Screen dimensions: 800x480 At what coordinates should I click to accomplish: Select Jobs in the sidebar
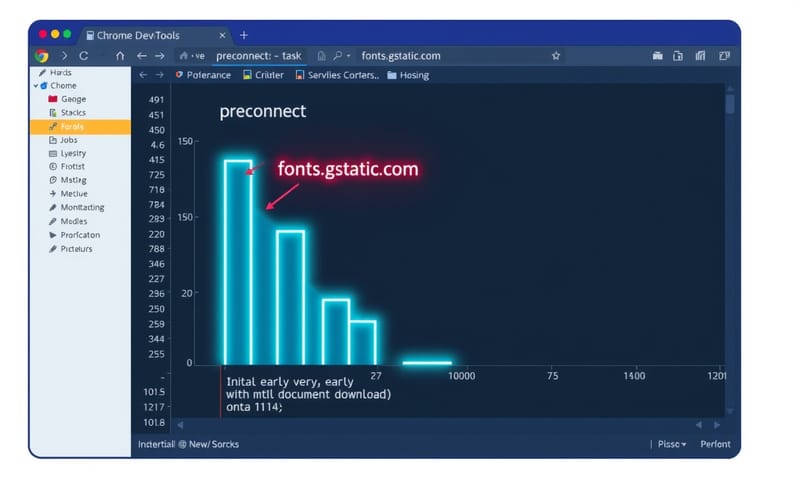tap(63, 140)
